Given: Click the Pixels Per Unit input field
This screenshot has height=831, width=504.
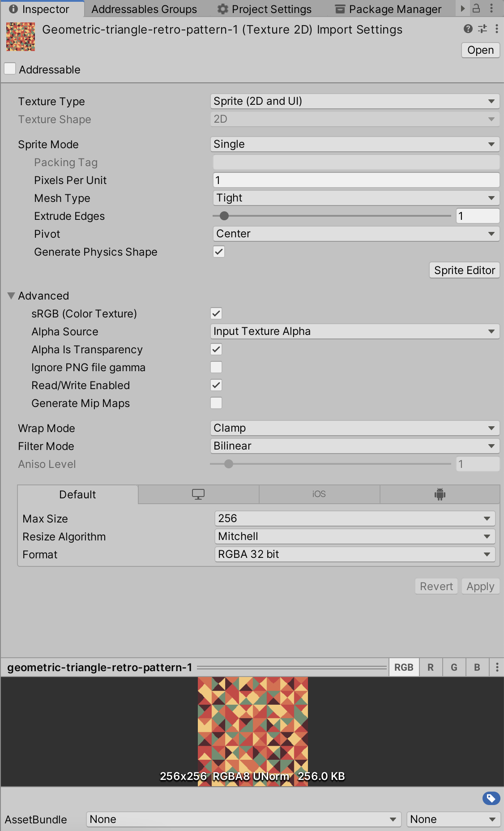Looking at the screenshot, I should [x=356, y=180].
